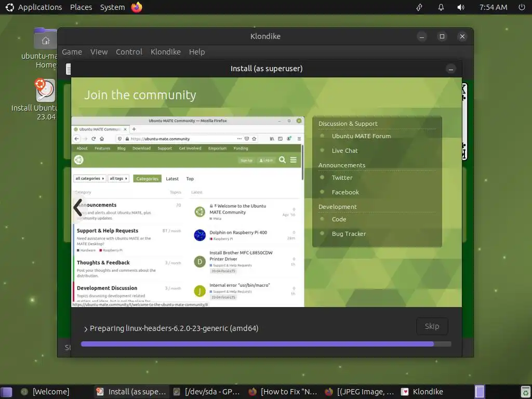Click the search magnifier in slideshow browser
The height and width of the screenshot is (399, 532).
(282, 160)
